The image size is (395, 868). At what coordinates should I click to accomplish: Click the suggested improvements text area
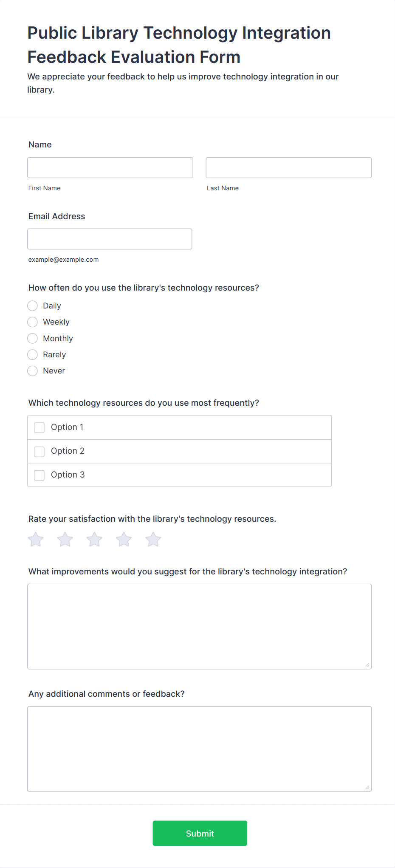[199, 626]
